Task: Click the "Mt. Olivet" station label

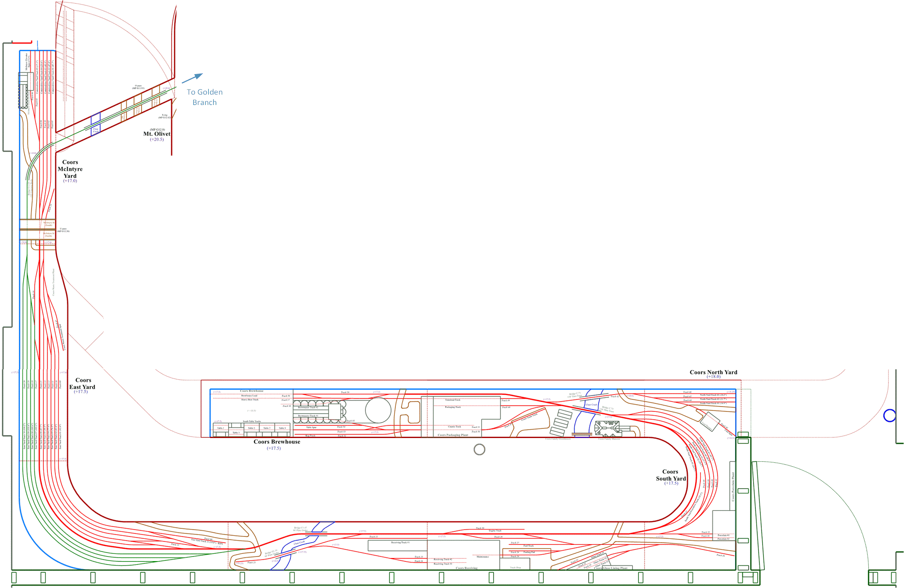Action: click(x=157, y=134)
